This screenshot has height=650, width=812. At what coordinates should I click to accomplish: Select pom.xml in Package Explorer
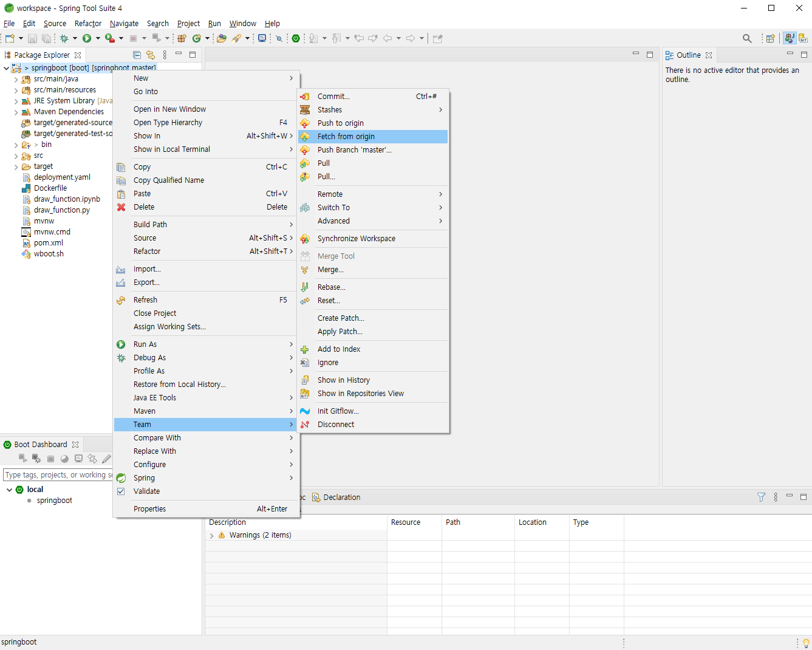pyautogui.click(x=49, y=243)
